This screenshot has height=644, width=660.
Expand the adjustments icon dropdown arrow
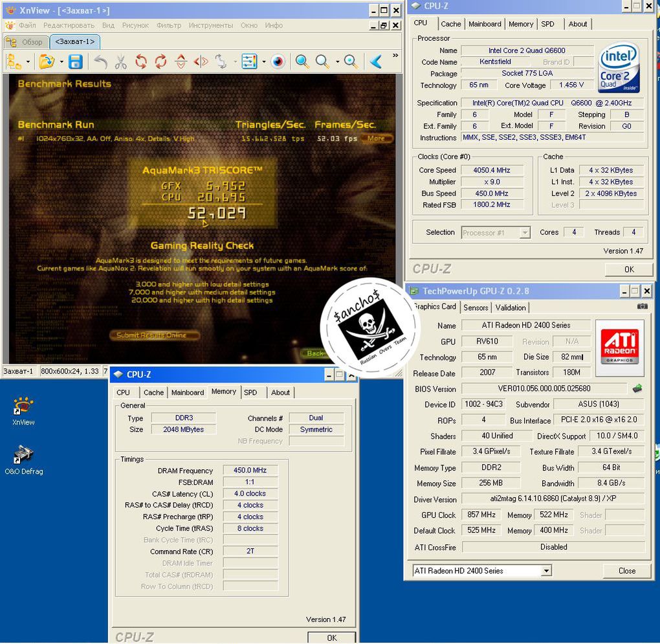[264, 62]
